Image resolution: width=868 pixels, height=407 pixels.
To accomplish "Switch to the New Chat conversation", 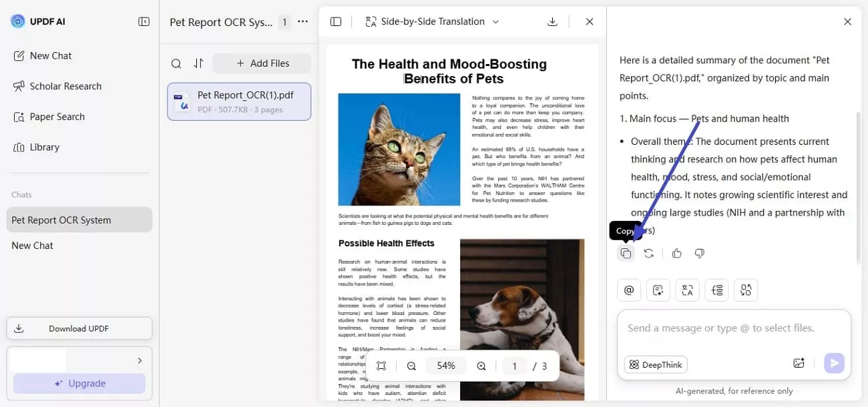I will [x=32, y=245].
